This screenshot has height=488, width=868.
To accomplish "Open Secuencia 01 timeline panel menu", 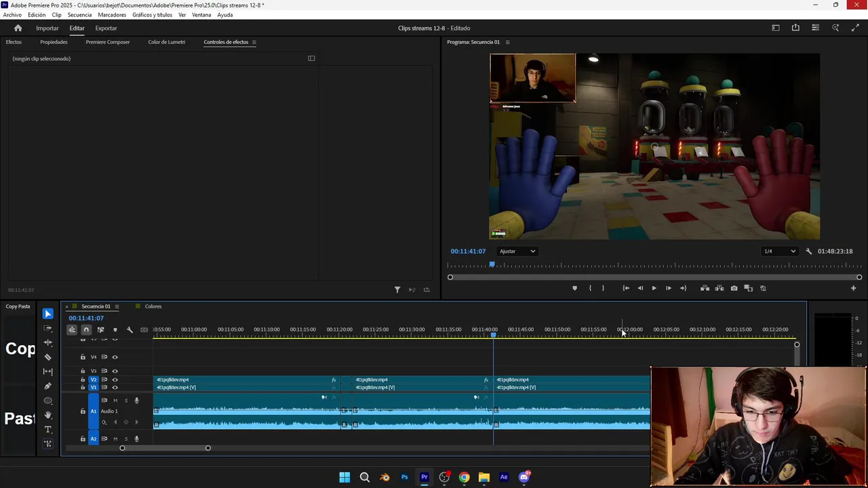I will coord(117,306).
